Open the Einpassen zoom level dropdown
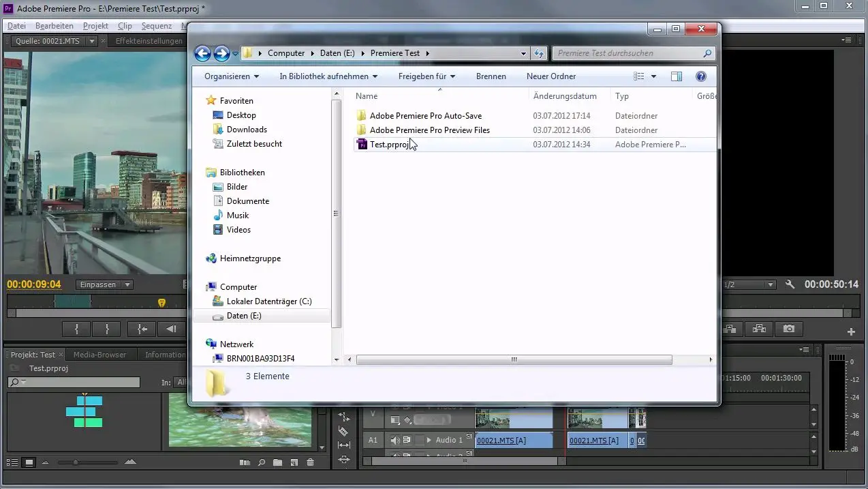This screenshot has height=489, width=868. [105, 284]
